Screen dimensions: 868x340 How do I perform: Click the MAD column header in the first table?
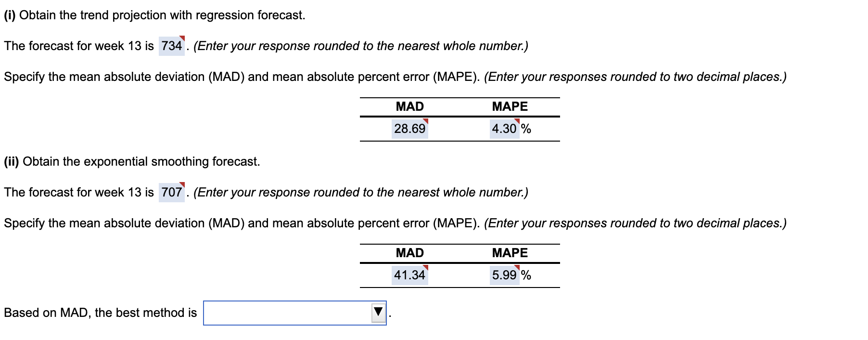point(409,105)
